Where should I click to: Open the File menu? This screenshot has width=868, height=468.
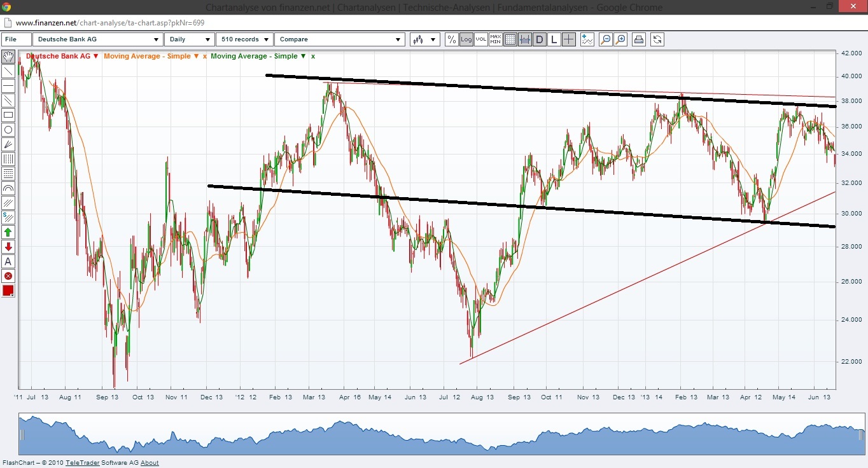coord(15,39)
